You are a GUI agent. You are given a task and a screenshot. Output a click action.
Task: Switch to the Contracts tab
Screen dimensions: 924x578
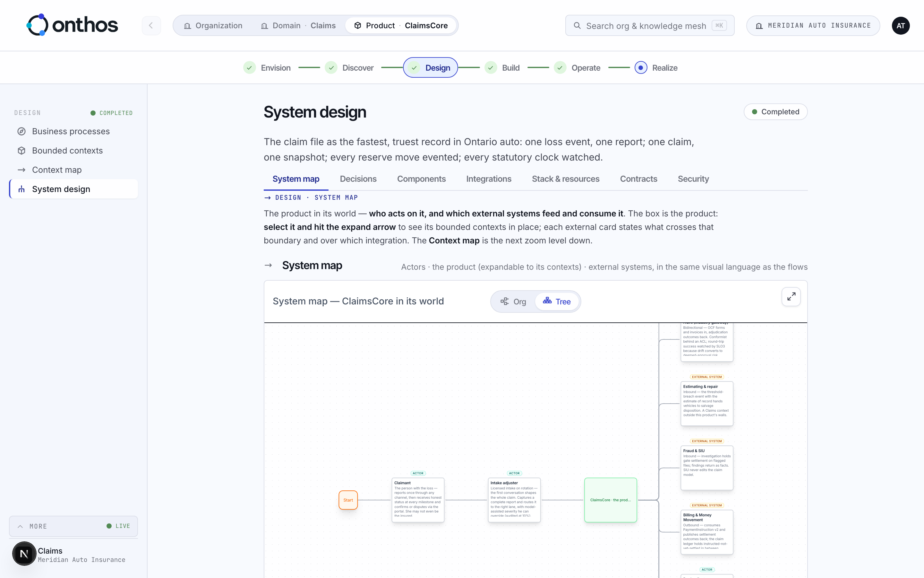click(x=638, y=179)
